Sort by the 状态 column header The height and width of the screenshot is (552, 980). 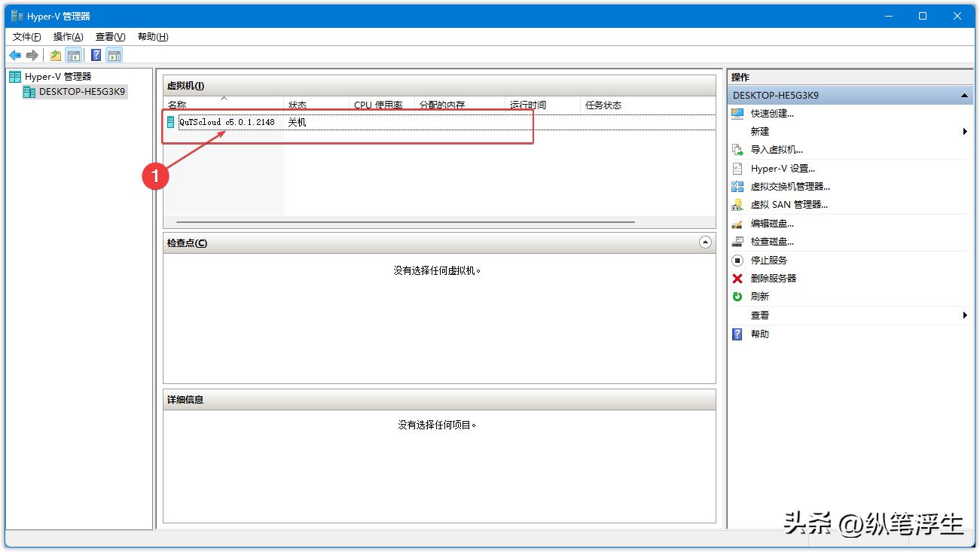[316, 105]
